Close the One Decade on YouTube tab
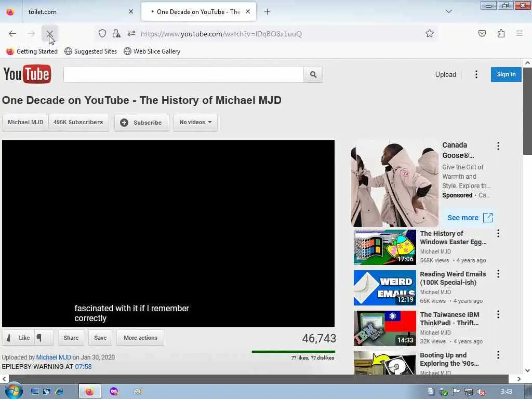The height and width of the screenshot is (399, 532). pos(248,11)
